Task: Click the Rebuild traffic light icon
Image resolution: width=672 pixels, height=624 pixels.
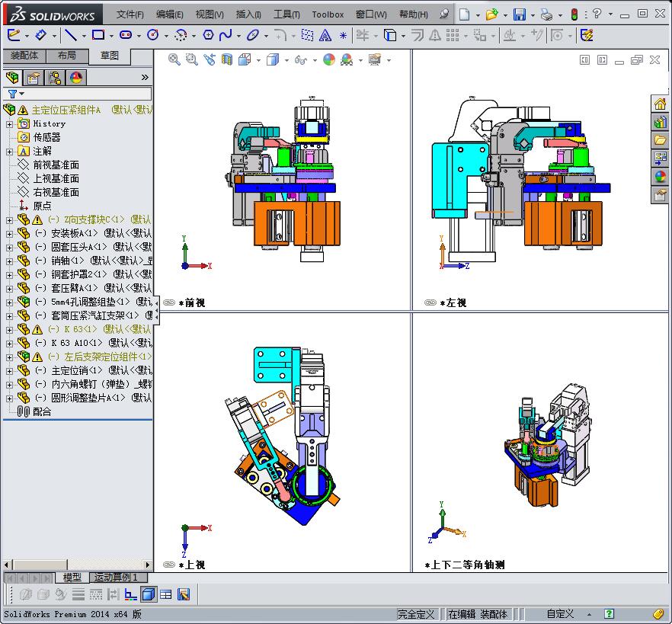Action: (x=574, y=14)
